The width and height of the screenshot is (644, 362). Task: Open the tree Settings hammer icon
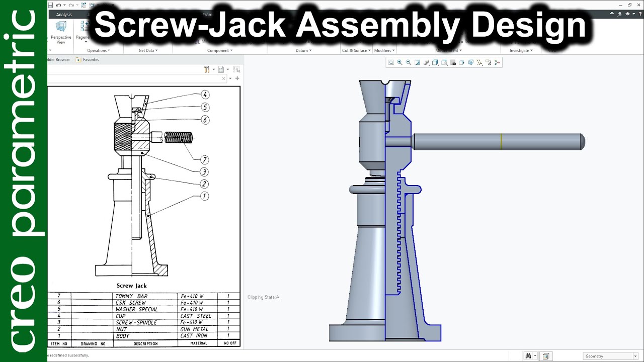(207, 69)
